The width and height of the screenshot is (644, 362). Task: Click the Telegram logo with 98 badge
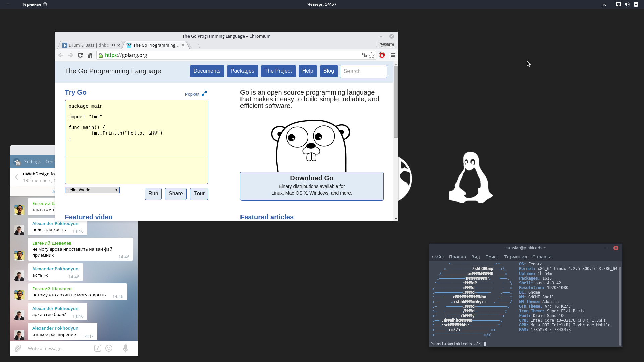tap(17, 162)
